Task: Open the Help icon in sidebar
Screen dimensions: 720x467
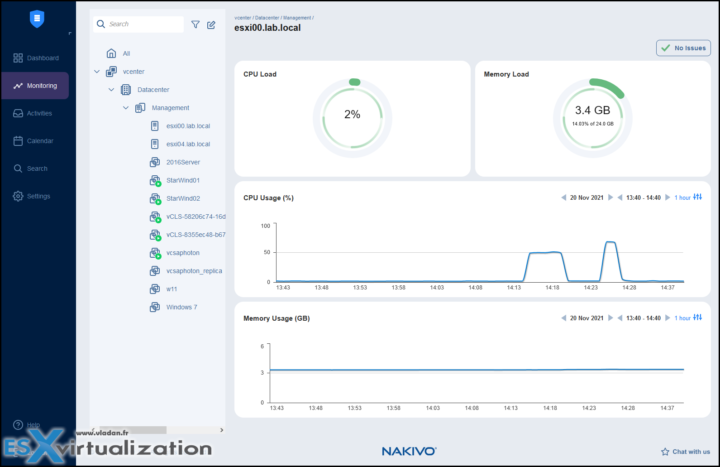Action: click(18, 425)
